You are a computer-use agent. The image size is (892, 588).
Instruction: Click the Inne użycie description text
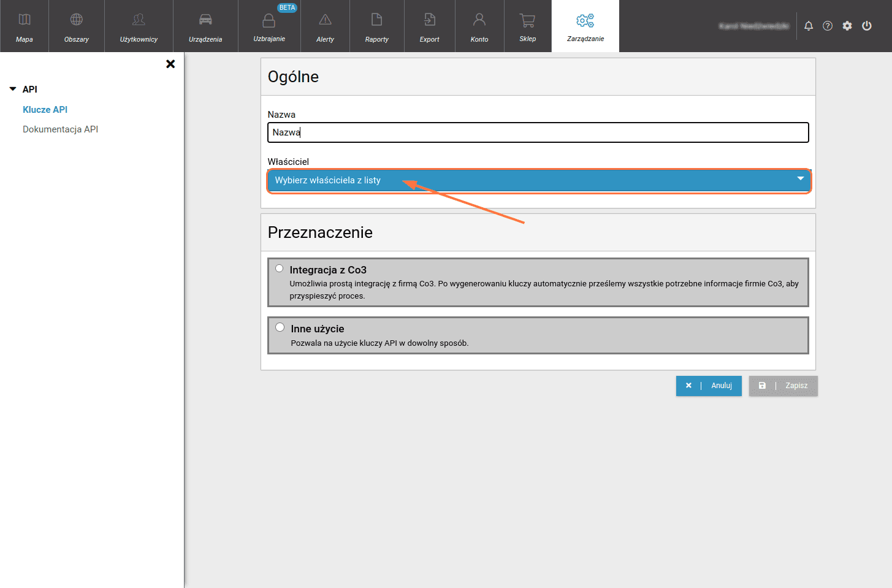pyautogui.click(x=379, y=343)
